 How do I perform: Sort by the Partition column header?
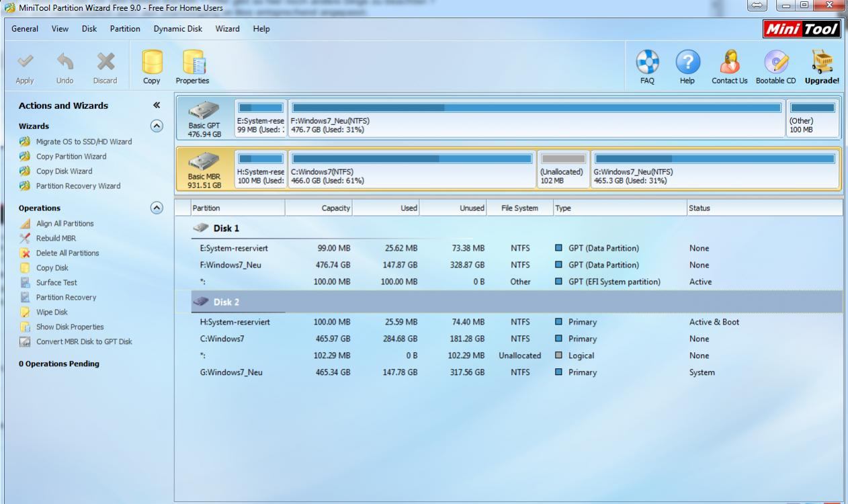[238, 208]
